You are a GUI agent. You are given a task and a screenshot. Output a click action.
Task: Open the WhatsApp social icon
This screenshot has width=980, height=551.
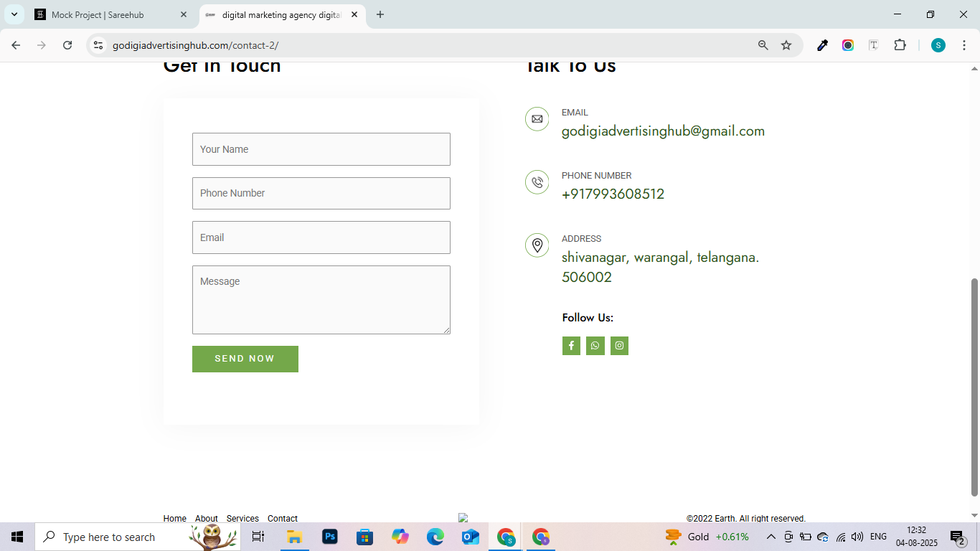(x=595, y=346)
